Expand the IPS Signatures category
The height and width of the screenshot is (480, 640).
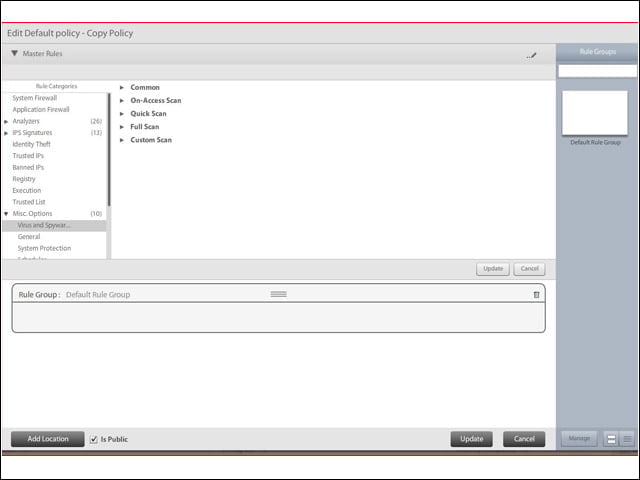click(6, 133)
